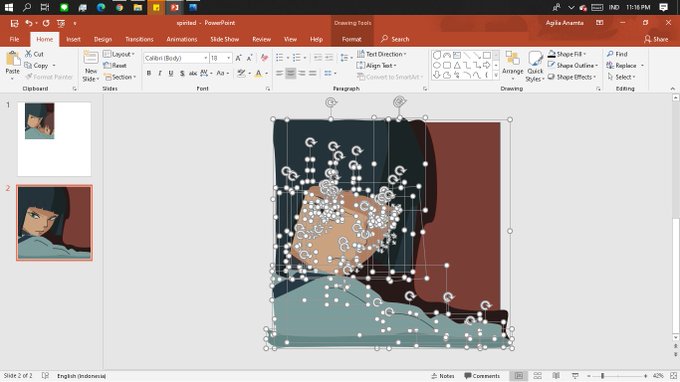Image resolution: width=680 pixels, height=382 pixels.
Task: Open the Select menu
Action: point(621,77)
